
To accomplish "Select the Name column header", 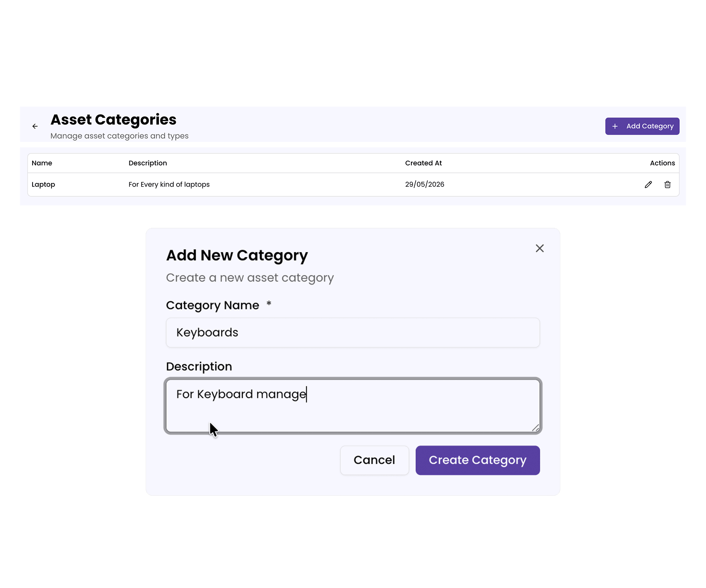I will 42,163.
